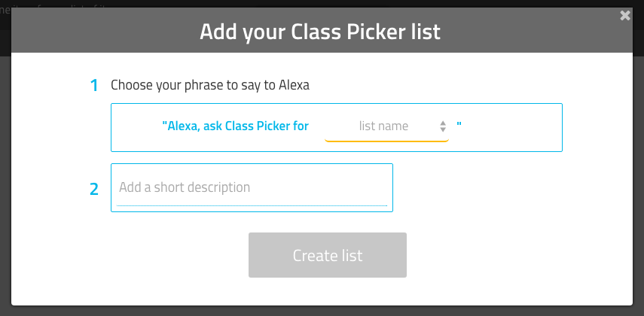Click the 'list name' placeholder text
The height and width of the screenshot is (316, 644).
(383, 126)
